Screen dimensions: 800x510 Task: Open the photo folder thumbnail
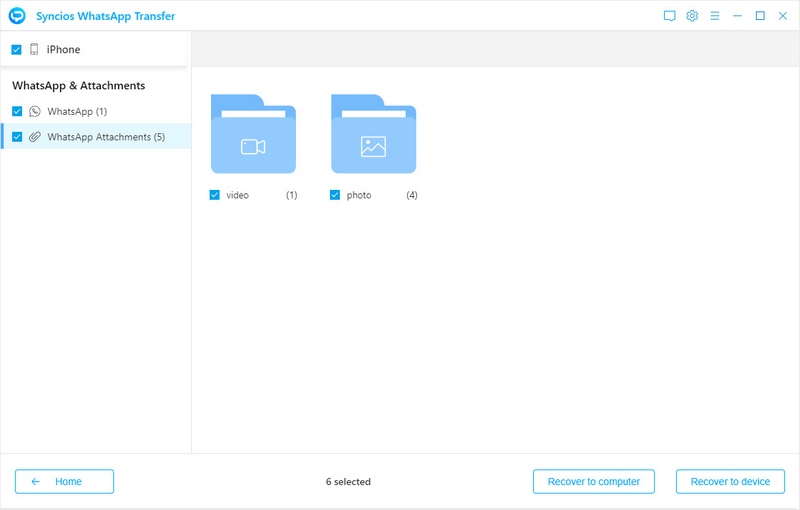point(373,134)
